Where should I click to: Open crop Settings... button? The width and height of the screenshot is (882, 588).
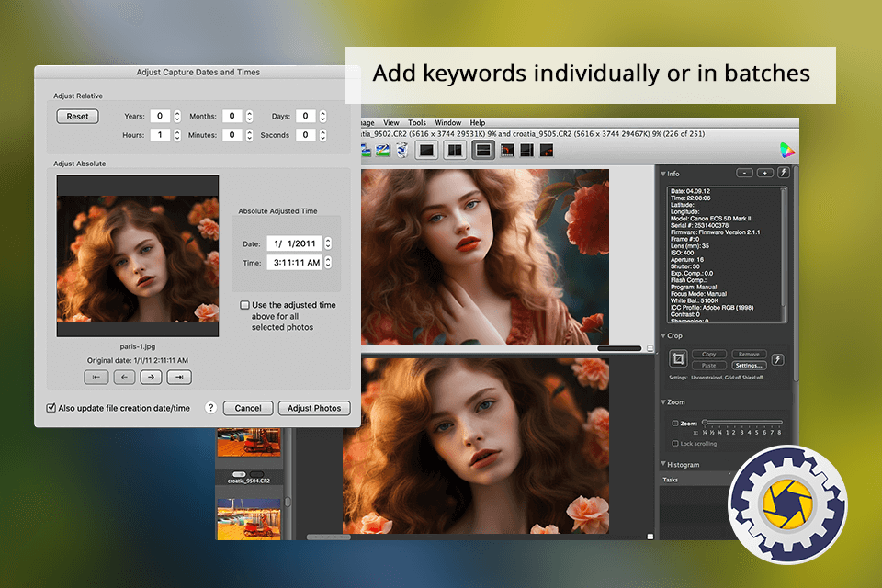click(749, 365)
